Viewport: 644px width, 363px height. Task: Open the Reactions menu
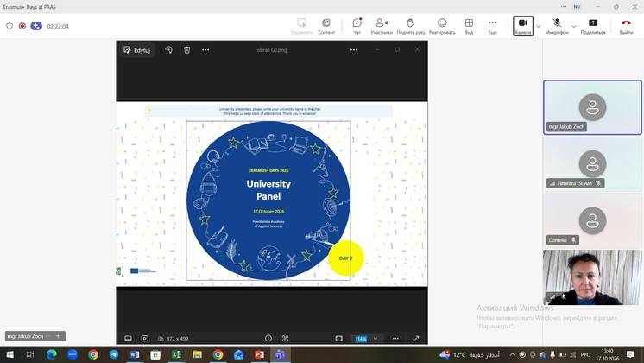tap(442, 26)
